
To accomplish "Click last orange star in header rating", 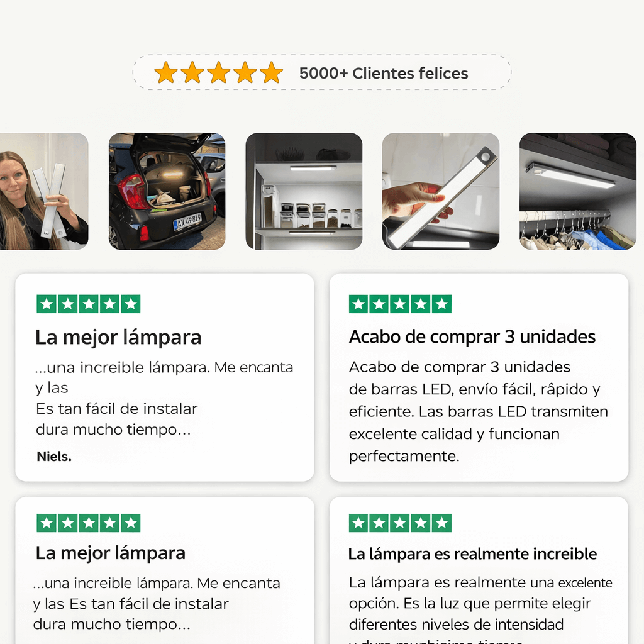I will (x=272, y=73).
